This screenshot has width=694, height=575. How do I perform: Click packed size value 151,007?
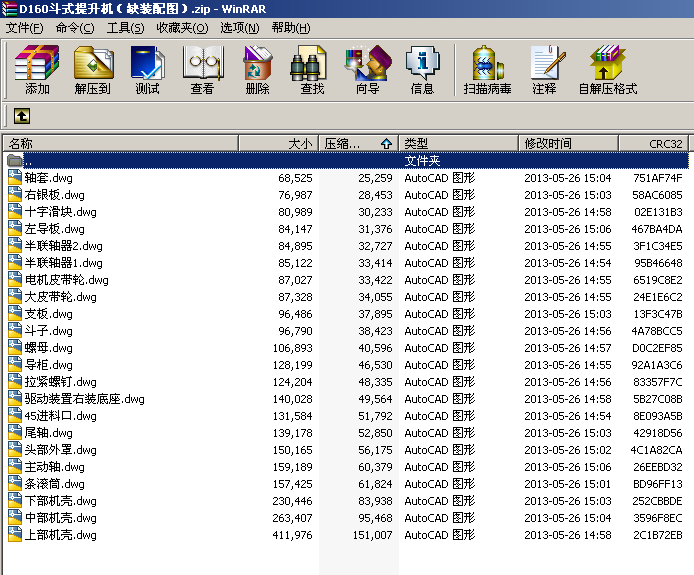[373, 535]
